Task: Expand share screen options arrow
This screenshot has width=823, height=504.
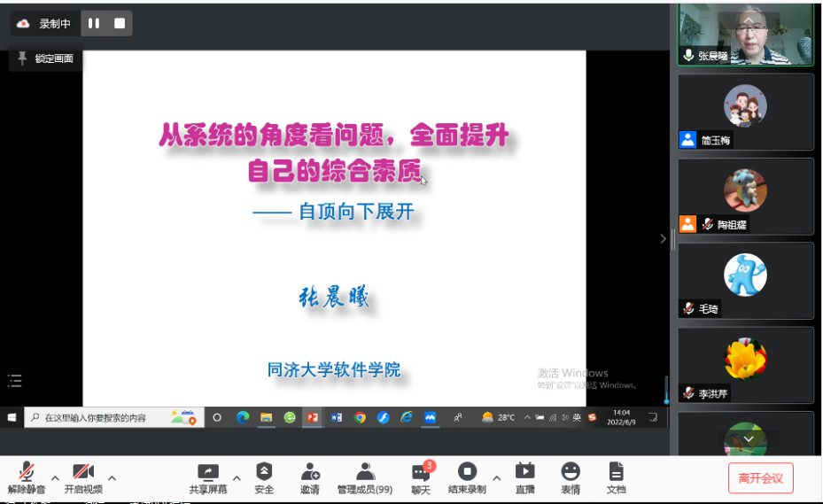Action: [x=236, y=478]
